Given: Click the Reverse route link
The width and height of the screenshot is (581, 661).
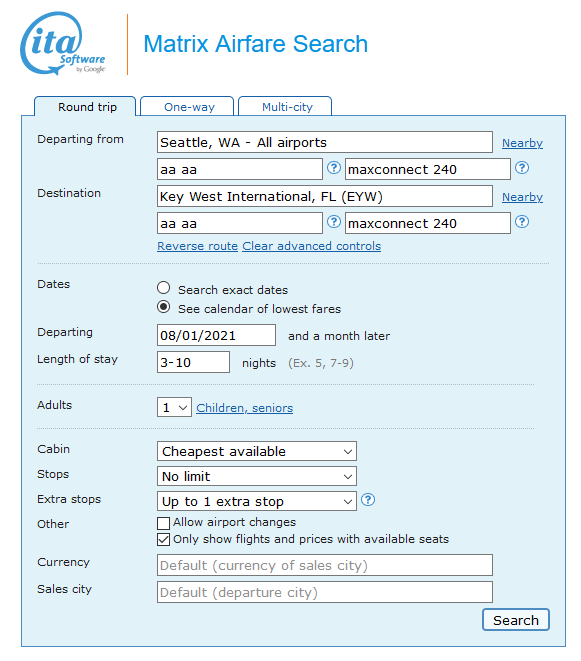Looking at the screenshot, I should 197,246.
